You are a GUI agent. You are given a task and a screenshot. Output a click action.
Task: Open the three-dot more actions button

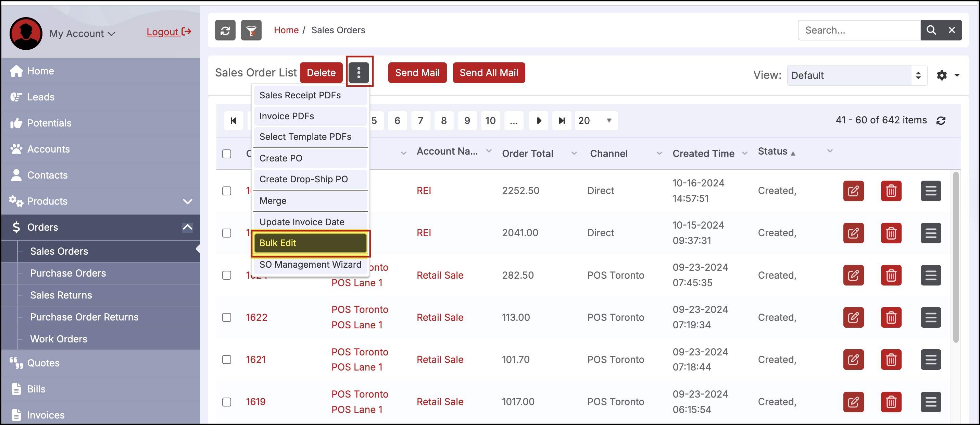[359, 72]
